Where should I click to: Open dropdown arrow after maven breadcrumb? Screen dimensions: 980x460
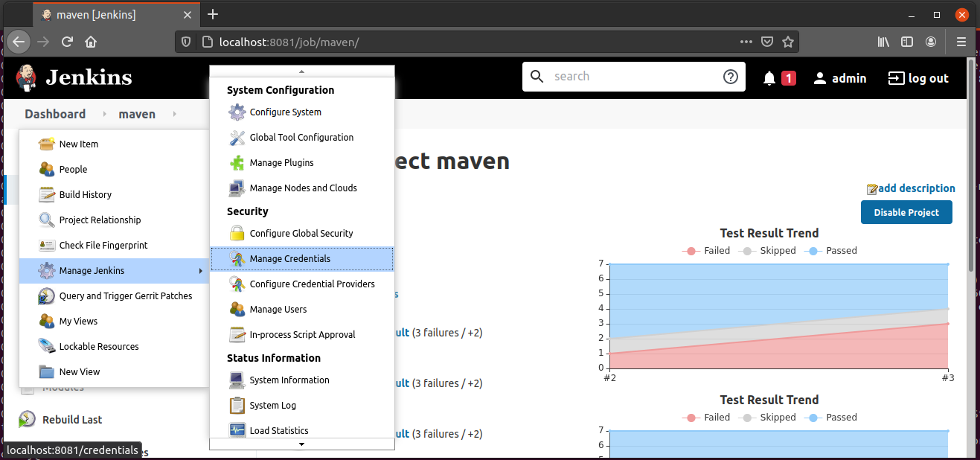[x=174, y=114]
